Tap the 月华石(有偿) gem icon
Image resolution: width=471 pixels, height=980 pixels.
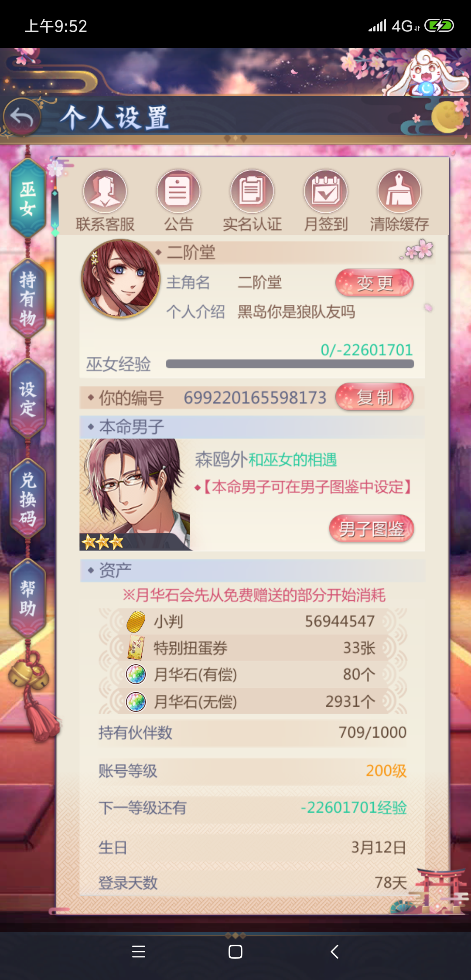pyautogui.click(x=136, y=675)
